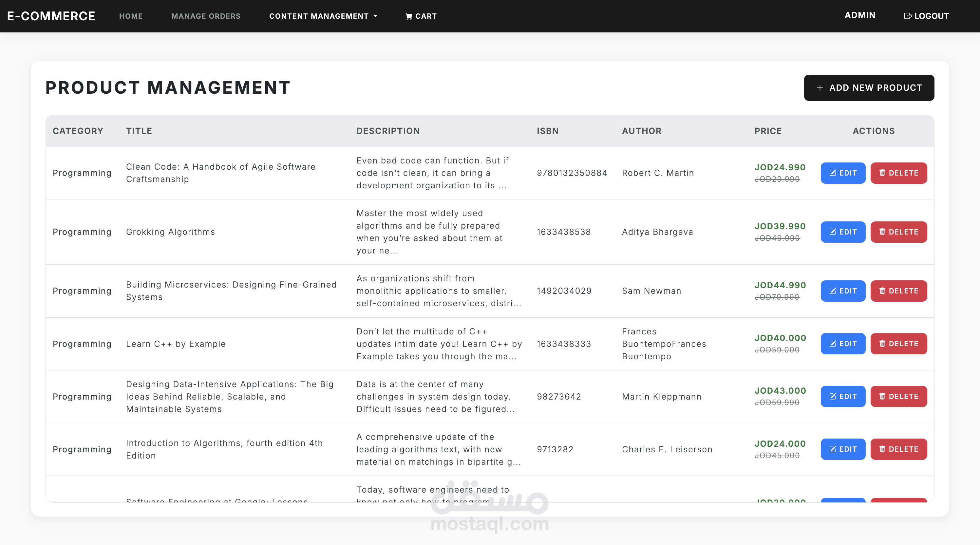Edit the Clean Code product
The width and height of the screenshot is (980, 545).
tap(843, 173)
